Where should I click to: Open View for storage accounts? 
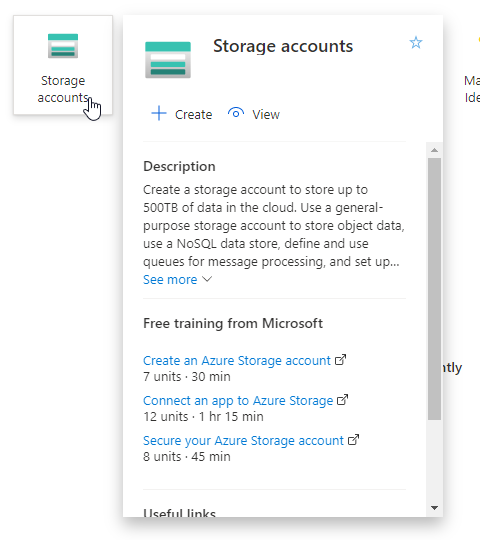(254, 114)
